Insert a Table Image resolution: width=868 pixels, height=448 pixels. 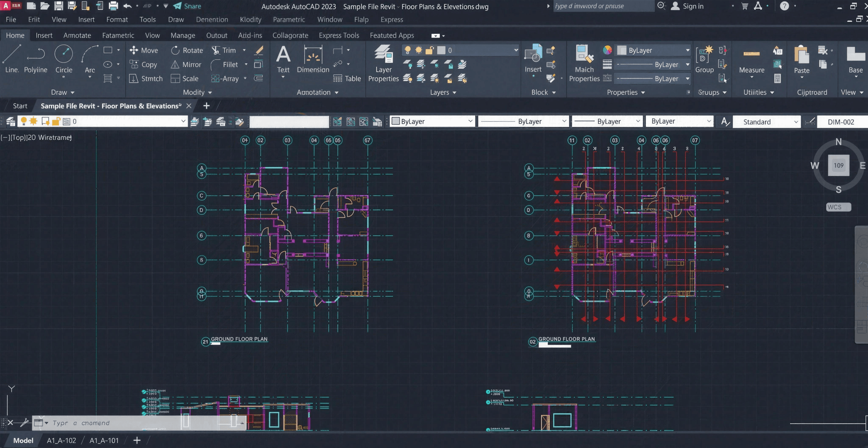click(347, 79)
